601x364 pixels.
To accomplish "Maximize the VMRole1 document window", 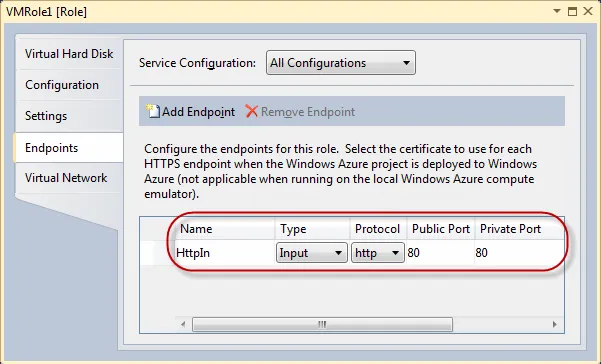I will click(572, 11).
